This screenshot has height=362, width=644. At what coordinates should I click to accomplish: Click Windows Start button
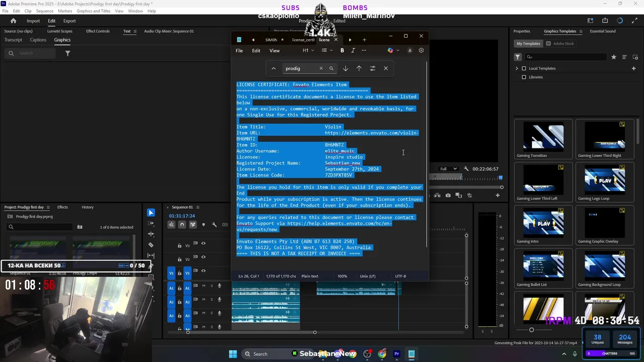pos(233,354)
